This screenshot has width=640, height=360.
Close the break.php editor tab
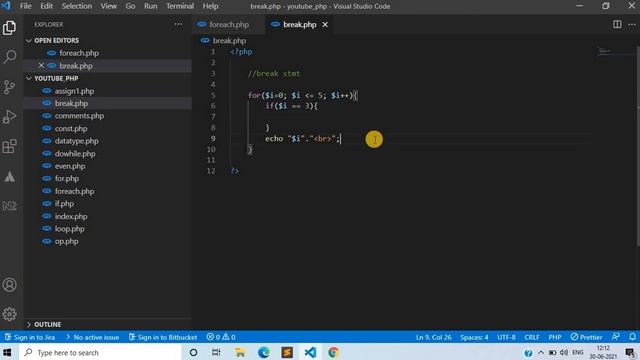[325, 24]
